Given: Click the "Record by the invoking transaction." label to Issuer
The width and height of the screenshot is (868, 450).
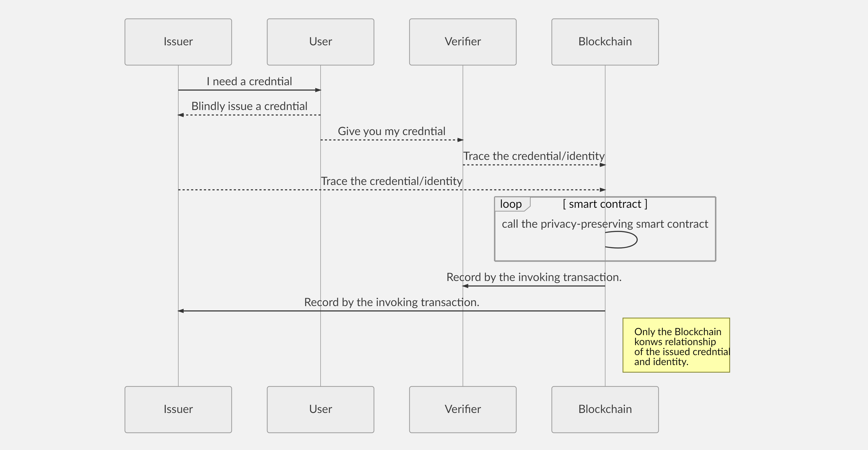Looking at the screenshot, I should point(391,302).
